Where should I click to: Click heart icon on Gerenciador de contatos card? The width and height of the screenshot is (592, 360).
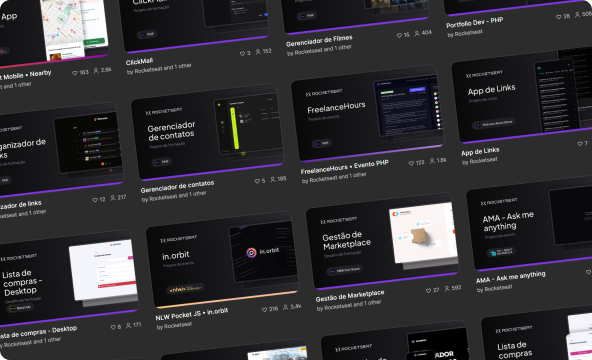pyautogui.click(x=257, y=181)
